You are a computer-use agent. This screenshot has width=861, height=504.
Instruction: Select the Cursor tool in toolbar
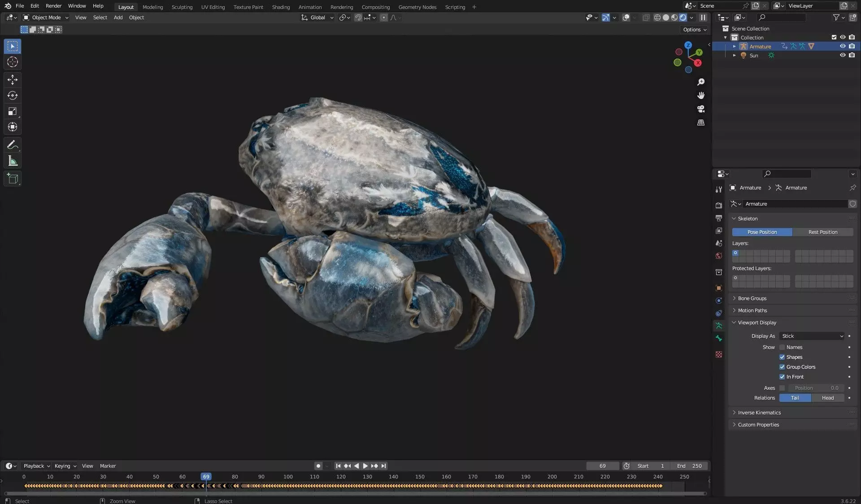[13, 62]
